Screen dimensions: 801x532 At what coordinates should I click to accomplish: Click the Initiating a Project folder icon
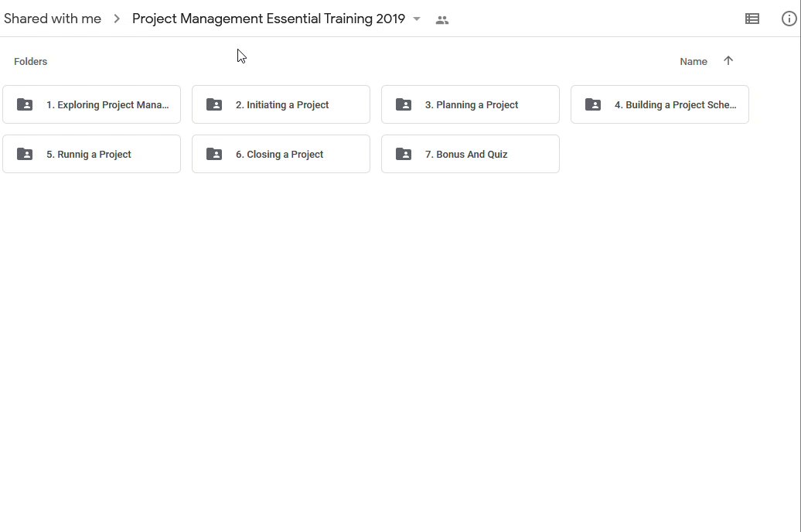[214, 104]
